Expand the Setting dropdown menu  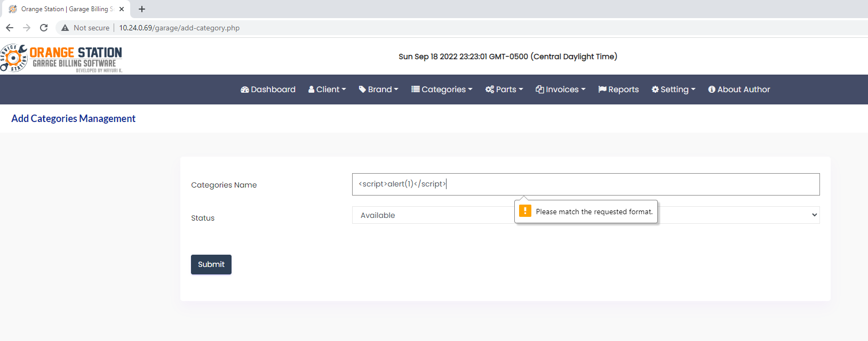click(x=673, y=90)
